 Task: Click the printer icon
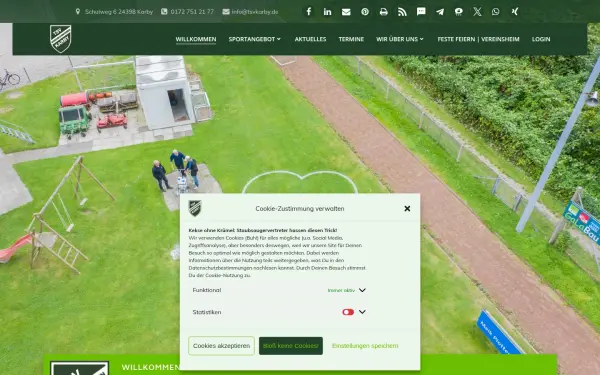point(383,11)
